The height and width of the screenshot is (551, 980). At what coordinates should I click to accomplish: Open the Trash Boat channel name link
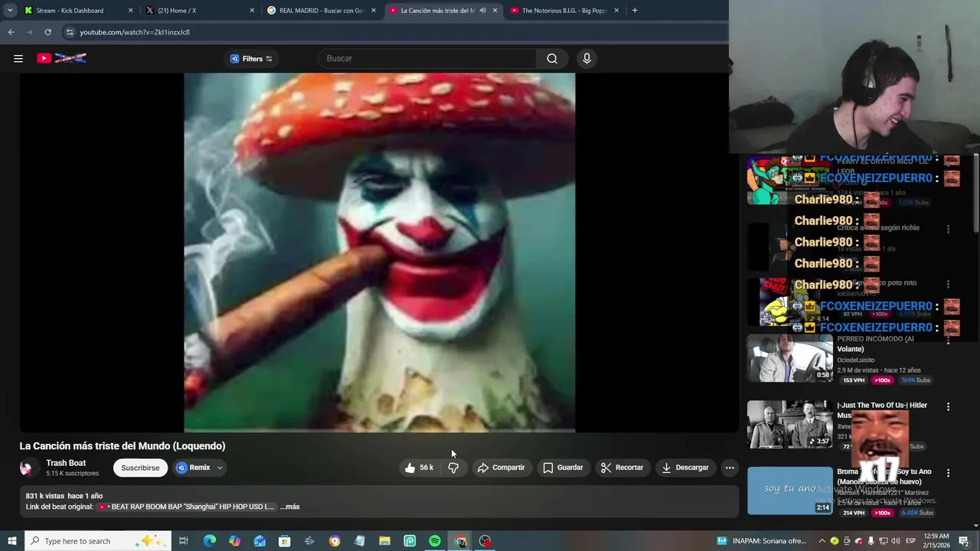pyautogui.click(x=66, y=463)
